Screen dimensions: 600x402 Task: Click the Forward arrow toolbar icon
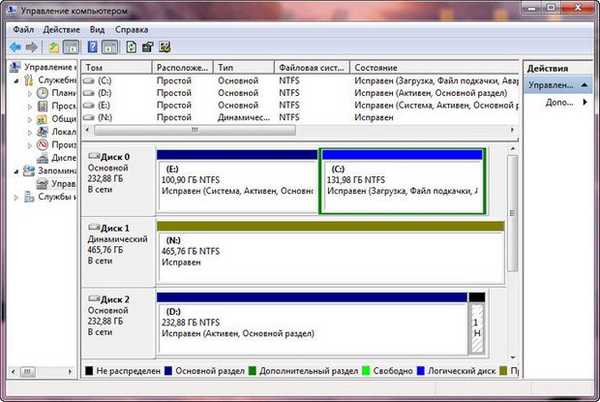click(x=32, y=47)
